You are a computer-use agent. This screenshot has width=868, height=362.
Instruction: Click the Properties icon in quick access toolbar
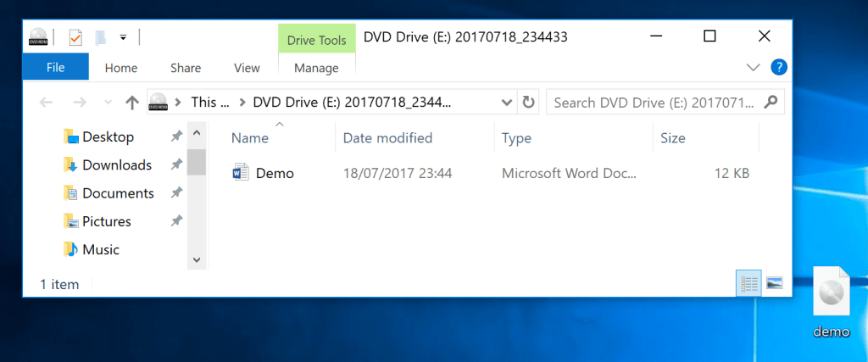click(x=75, y=37)
